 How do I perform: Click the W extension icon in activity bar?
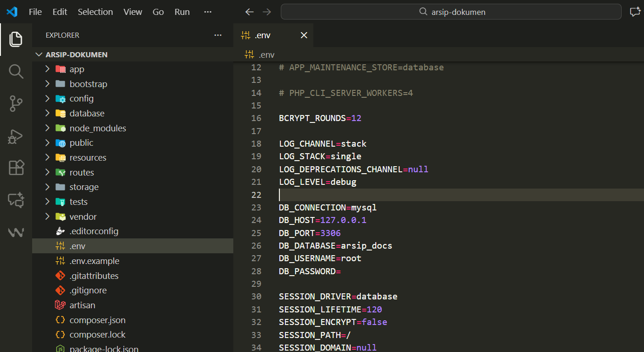coord(16,232)
